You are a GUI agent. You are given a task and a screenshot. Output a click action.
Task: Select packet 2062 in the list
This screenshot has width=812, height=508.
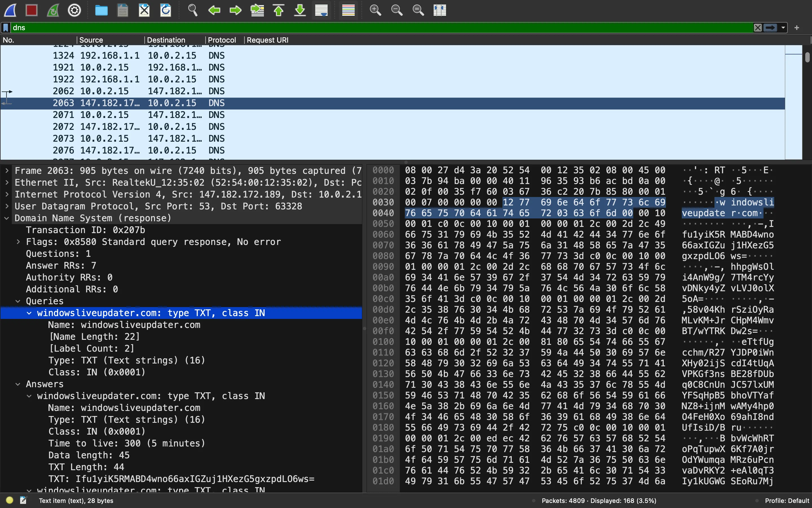[392, 91]
